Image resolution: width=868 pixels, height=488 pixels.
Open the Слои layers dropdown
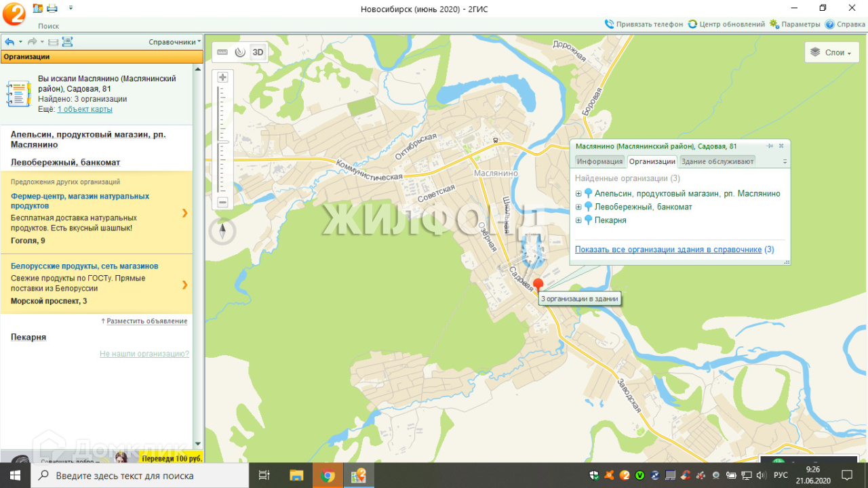coord(831,52)
